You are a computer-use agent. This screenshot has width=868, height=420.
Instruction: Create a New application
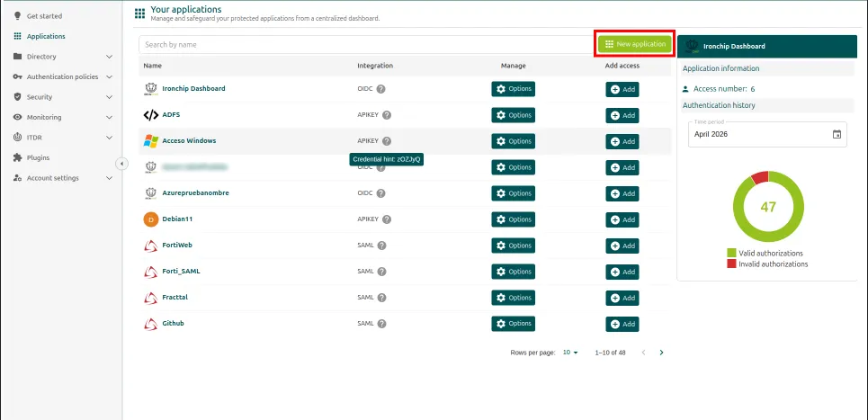[x=636, y=44]
